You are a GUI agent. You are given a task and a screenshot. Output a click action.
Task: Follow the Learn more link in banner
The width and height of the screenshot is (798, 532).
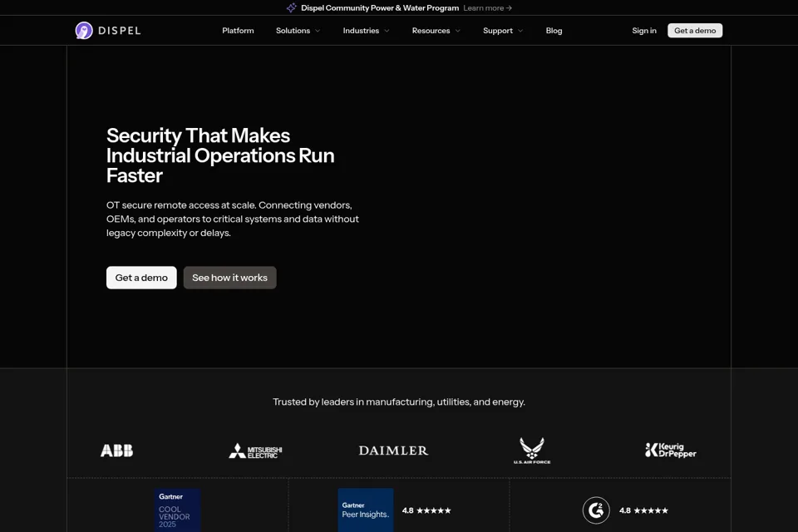coord(487,7)
